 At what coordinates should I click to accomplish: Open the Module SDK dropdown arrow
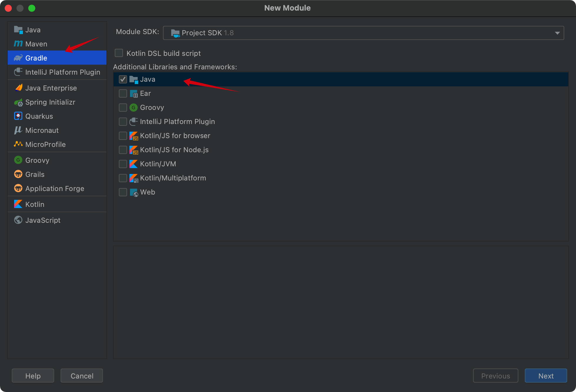[x=557, y=33]
